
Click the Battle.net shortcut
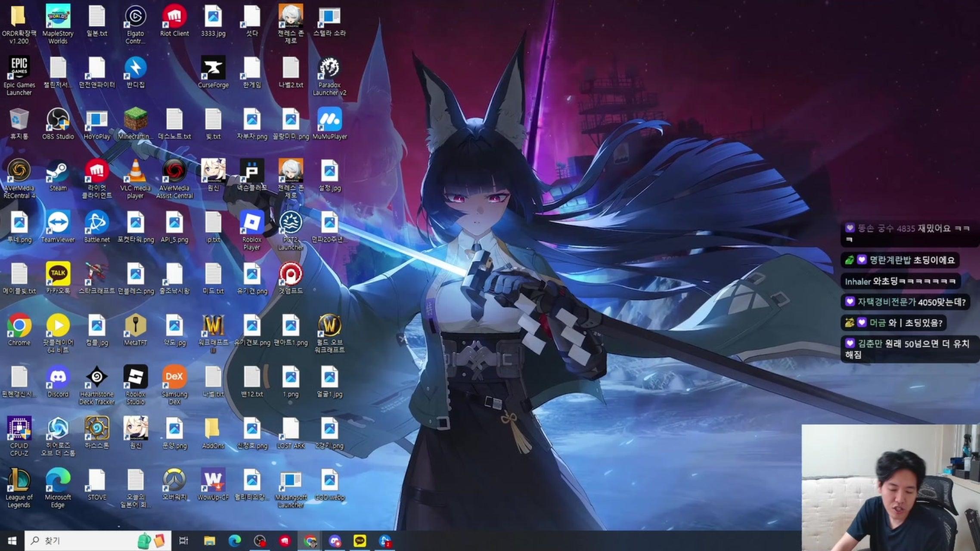coord(96,224)
